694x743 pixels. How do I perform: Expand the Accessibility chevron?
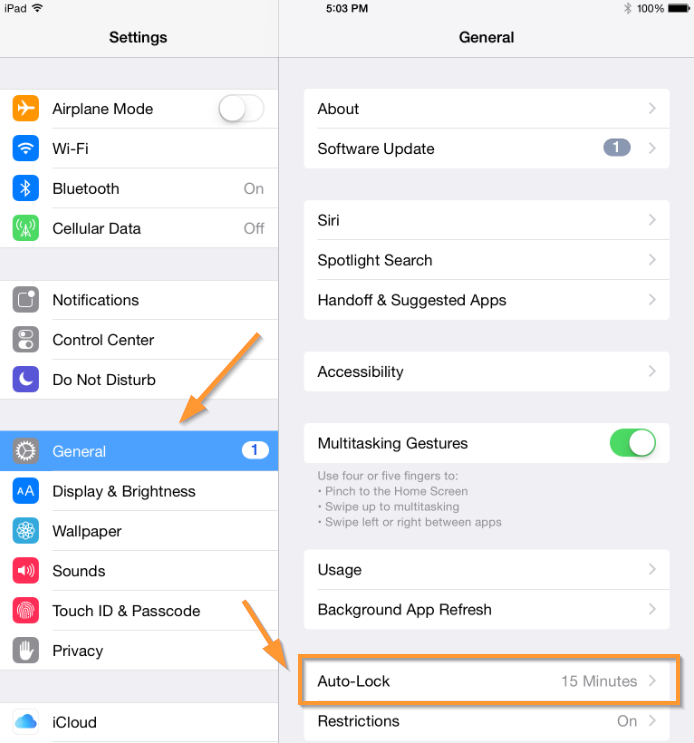[x=652, y=371]
